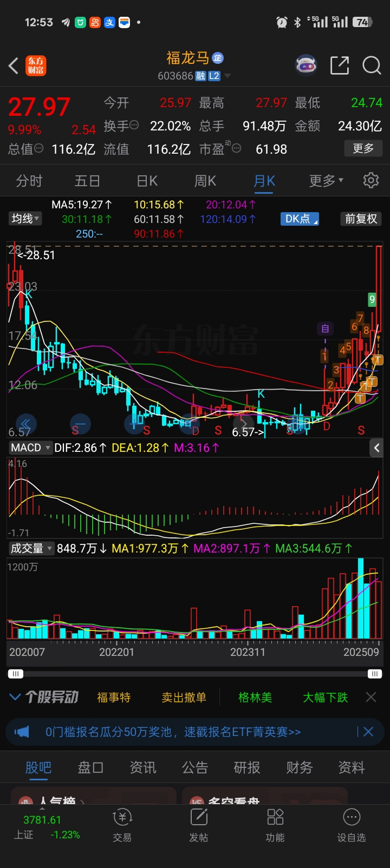Tap the green 9 marker on the chart
Image resolution: width=390 pixels, height=868 pixels.
(x=372, y=299)
